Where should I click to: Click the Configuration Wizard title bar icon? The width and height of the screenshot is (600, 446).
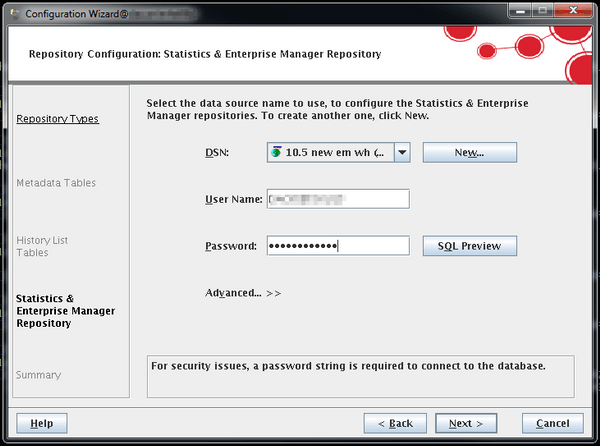14,11
